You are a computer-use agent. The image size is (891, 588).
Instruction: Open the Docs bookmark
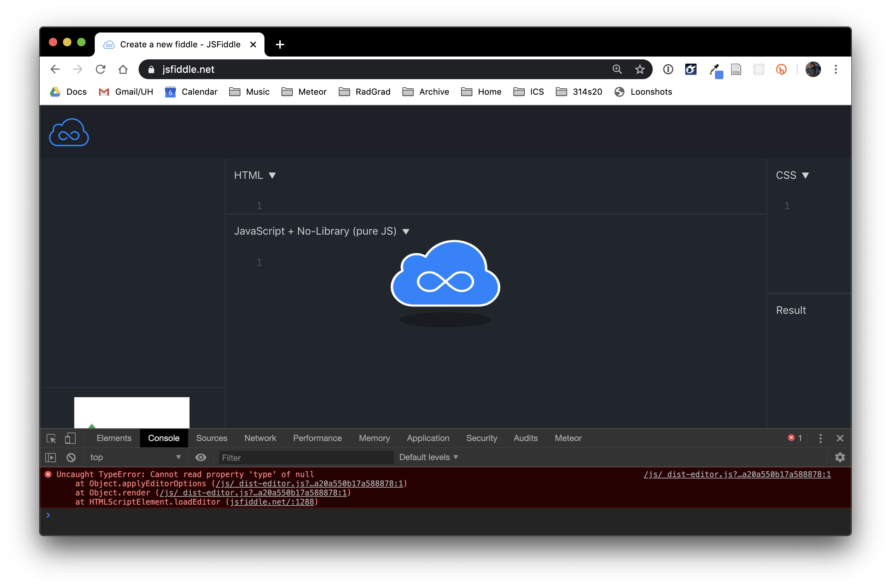pyautogui.click(x=68, y=92)
